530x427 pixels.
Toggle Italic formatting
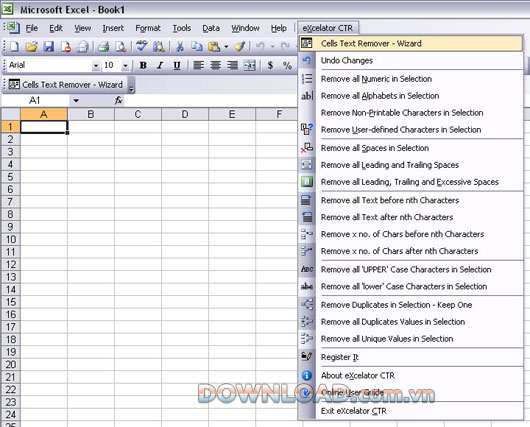pos(160,65)
